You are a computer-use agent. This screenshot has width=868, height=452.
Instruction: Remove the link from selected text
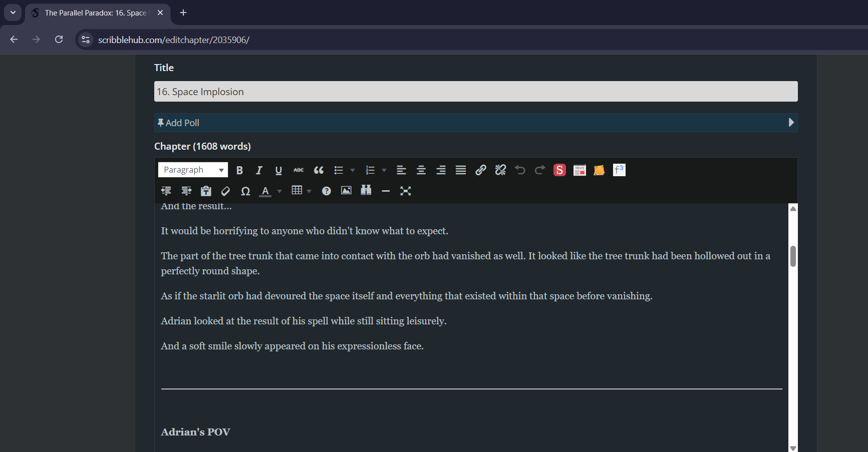tap(500, 170)
